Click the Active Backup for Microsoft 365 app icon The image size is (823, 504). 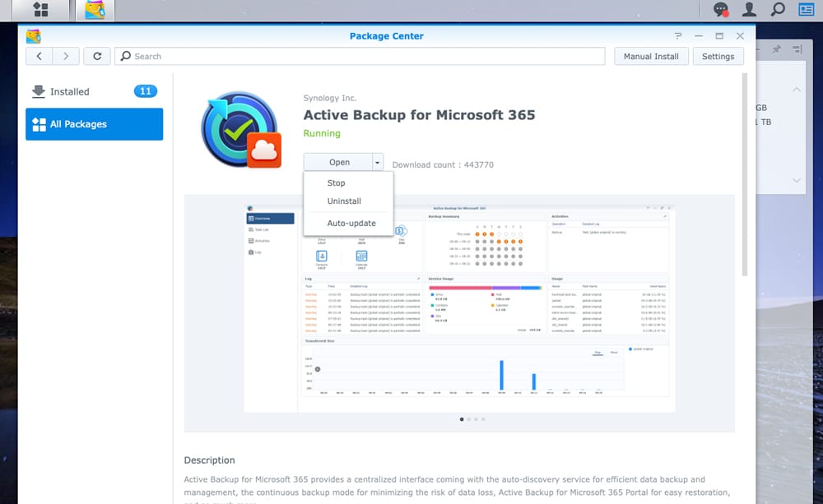coord(241,130)
